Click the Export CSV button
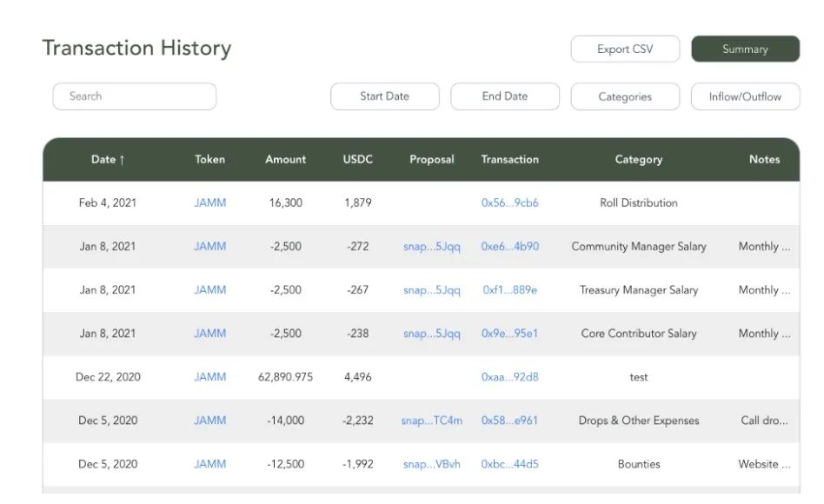Viewport: 824px width, 504px height. click(x=624, y=50)
